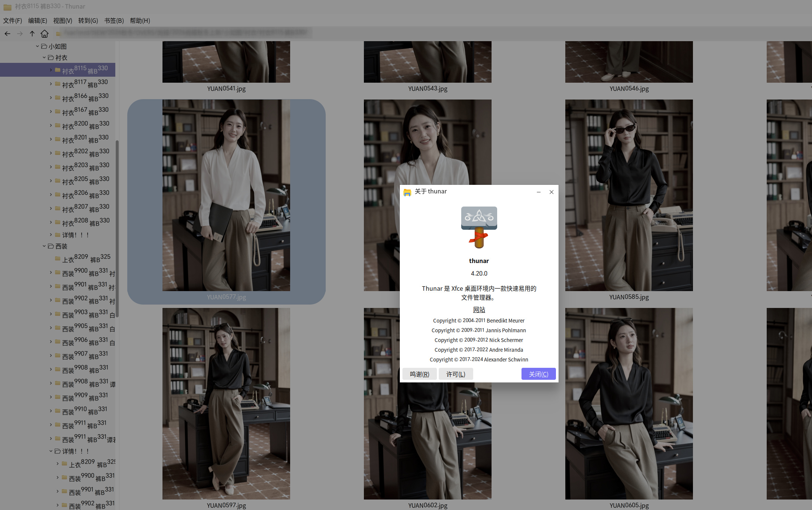Click folder icon of 衬衣8200 裤B330

tap(58, 125)
